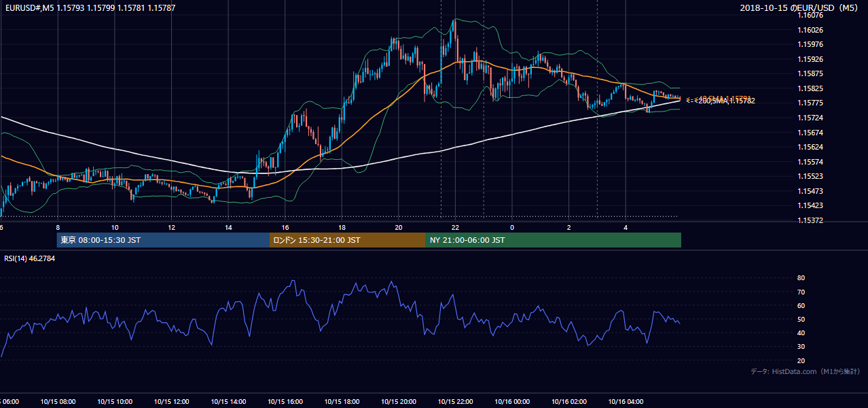Click the 10/15 08:00 time label
This screenshot has height=408, width=868.
point(57,402)
